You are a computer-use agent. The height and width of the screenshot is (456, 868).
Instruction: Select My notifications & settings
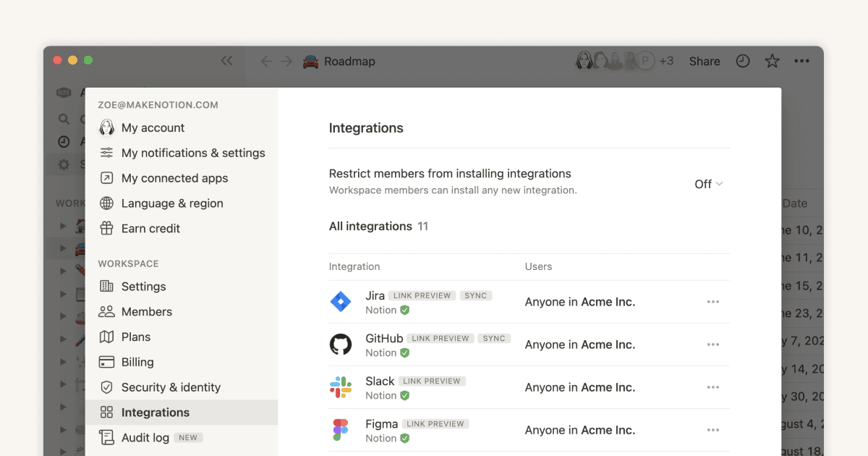pyautogui.click(x=192, y=153)
